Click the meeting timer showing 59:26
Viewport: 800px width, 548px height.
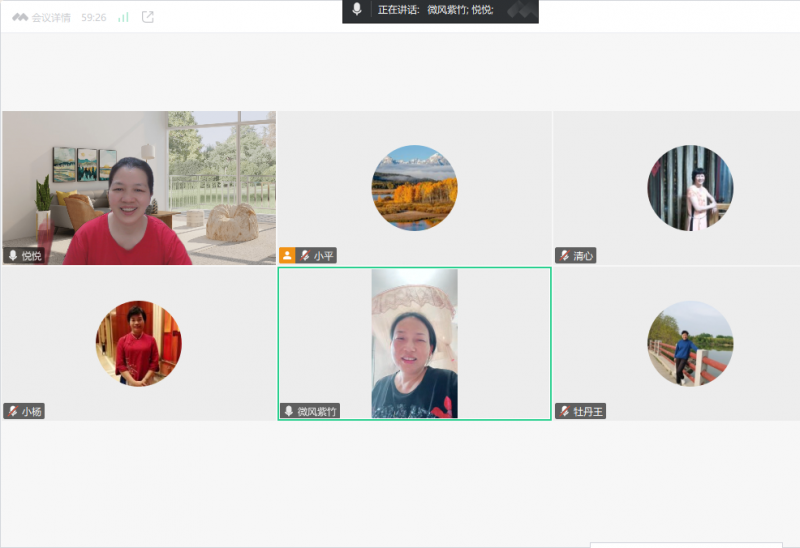(x=93, y=17)
